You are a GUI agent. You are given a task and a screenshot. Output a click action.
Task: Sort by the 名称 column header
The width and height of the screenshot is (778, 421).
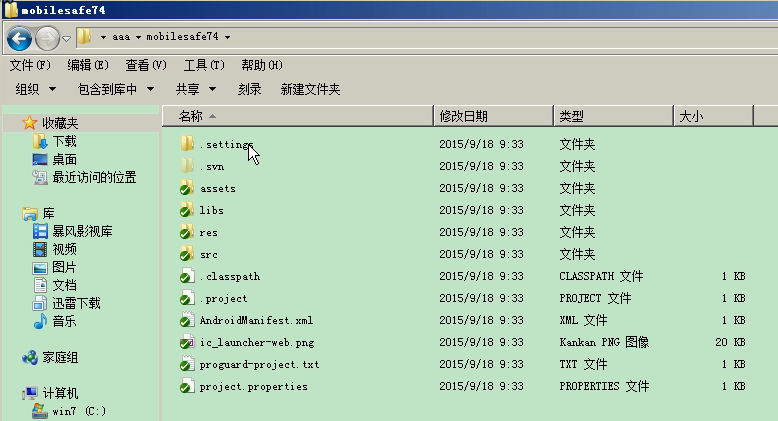298,116
